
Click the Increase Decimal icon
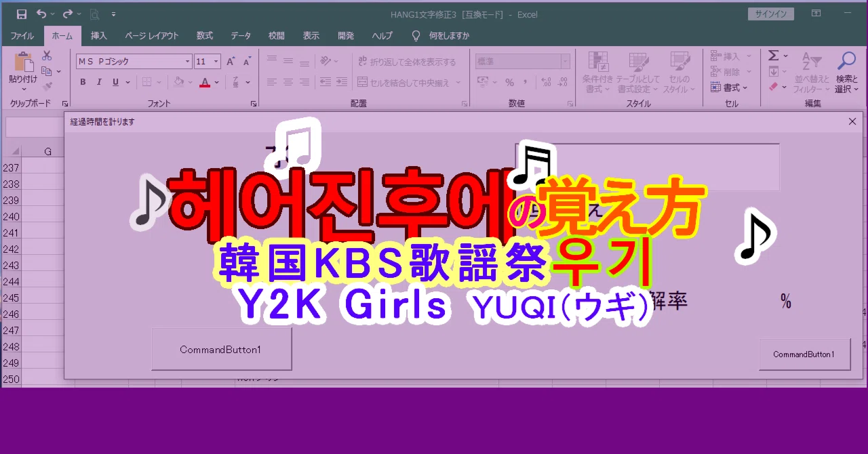pyautogui.click(x=546, y=82)
